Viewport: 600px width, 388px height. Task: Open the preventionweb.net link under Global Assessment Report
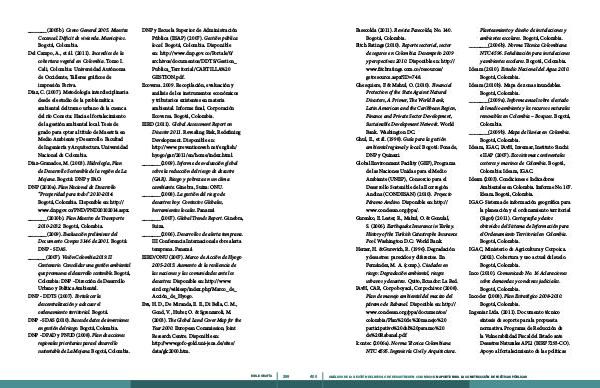[194, 151]
